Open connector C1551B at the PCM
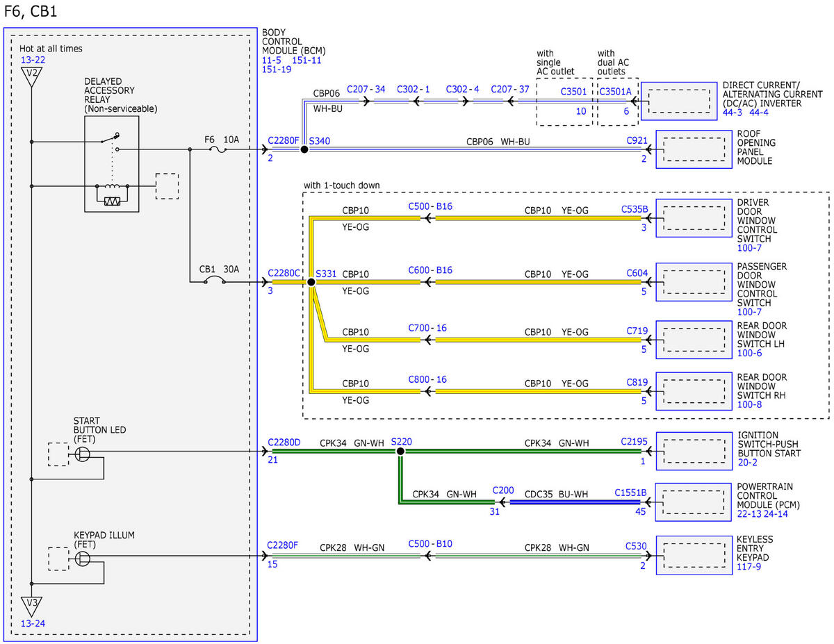Image resolution: width=834 pixels, height=644 pixels. (x=631, y=493)
